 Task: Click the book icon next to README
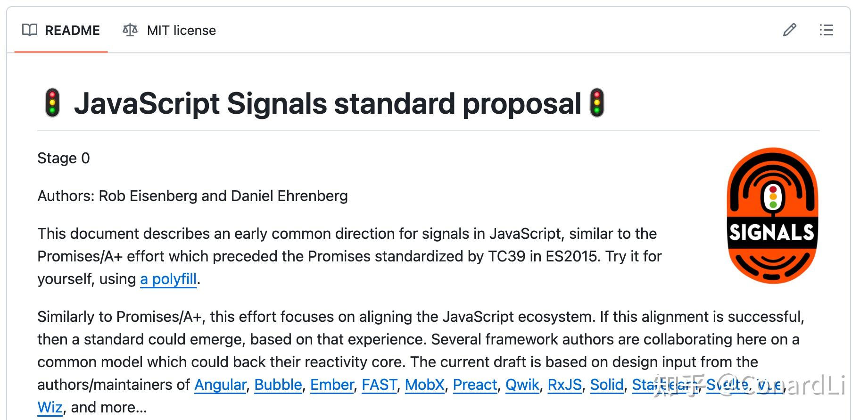coord(29,30)
